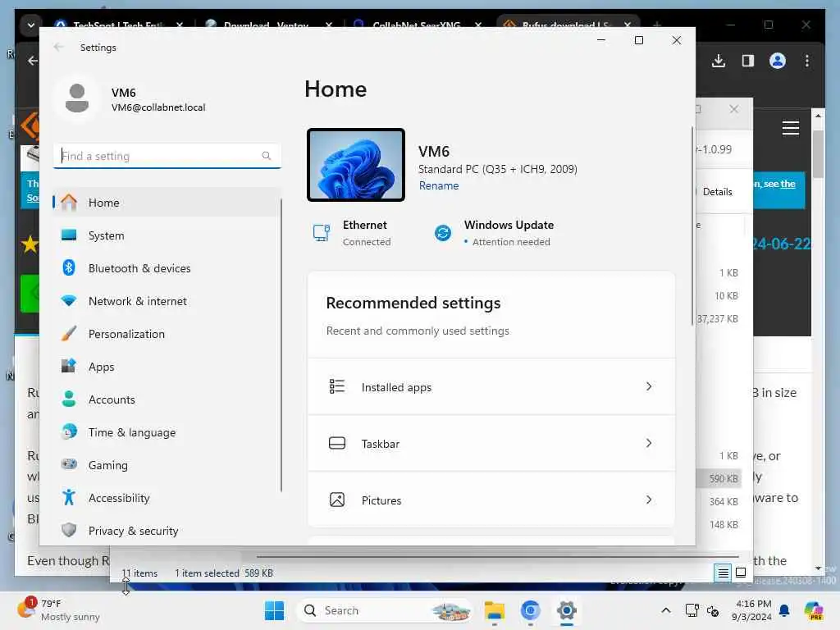Open File Explorer from taskbar
This screenshot has height=630, width=840.
[x=495, y=610]
